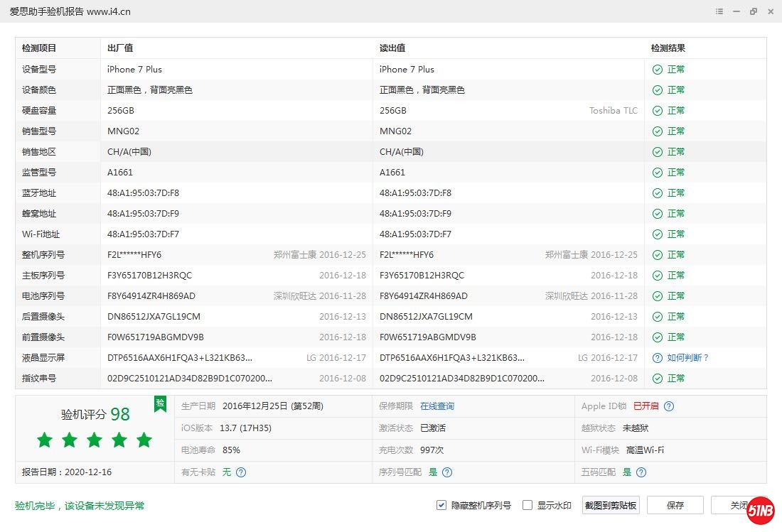This screenshot has height=532, width=782.
Task: Click factory value CH/A(中国) in 销售地区 row
Action: pos(129,152)
